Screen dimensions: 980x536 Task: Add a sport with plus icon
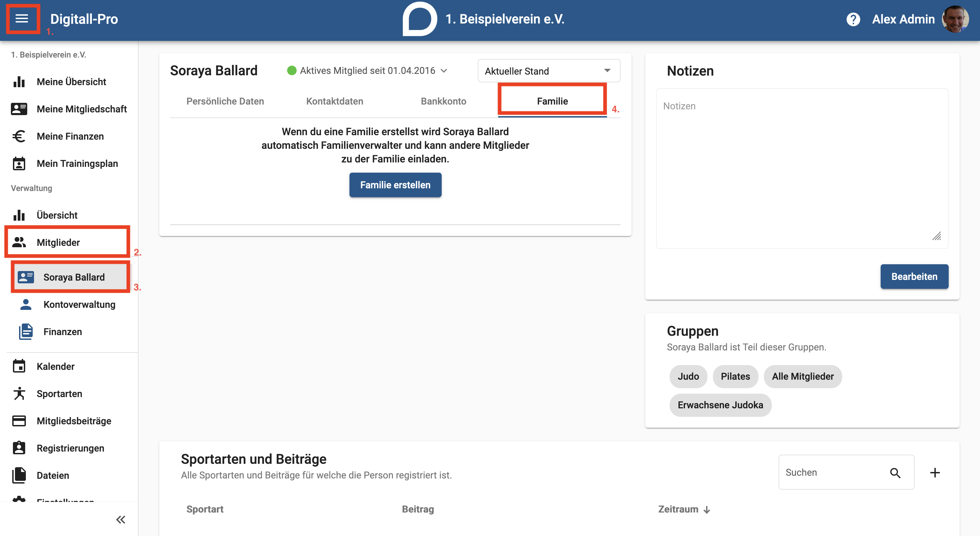pyautogui.click(x=935, y=472)
